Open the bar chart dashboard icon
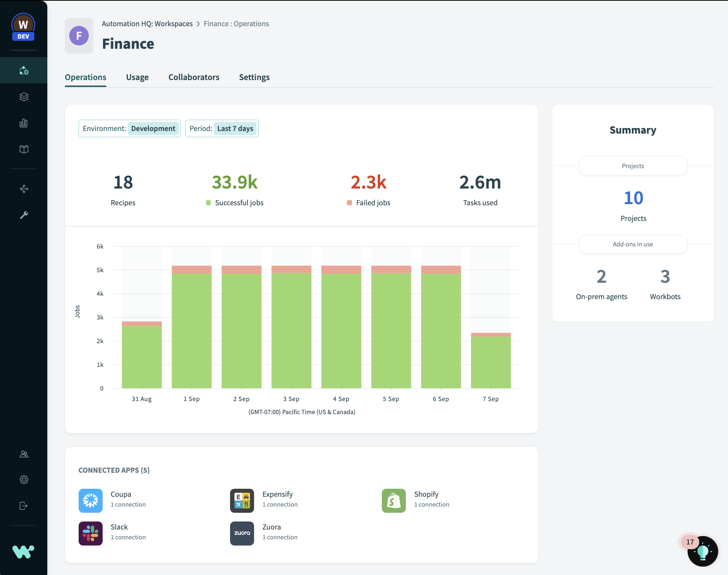Viewport: 728px width, 575px height. click(x=24, y=123)
